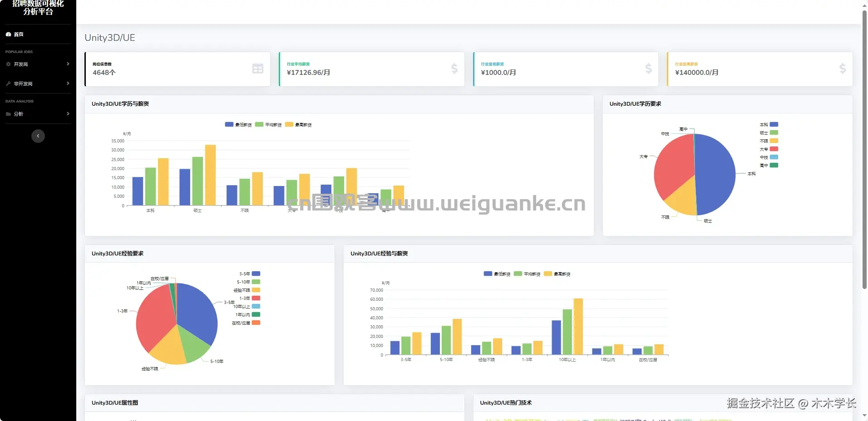Click the Unity3D/UE热门技术 panel title

(x=506, y=402)
